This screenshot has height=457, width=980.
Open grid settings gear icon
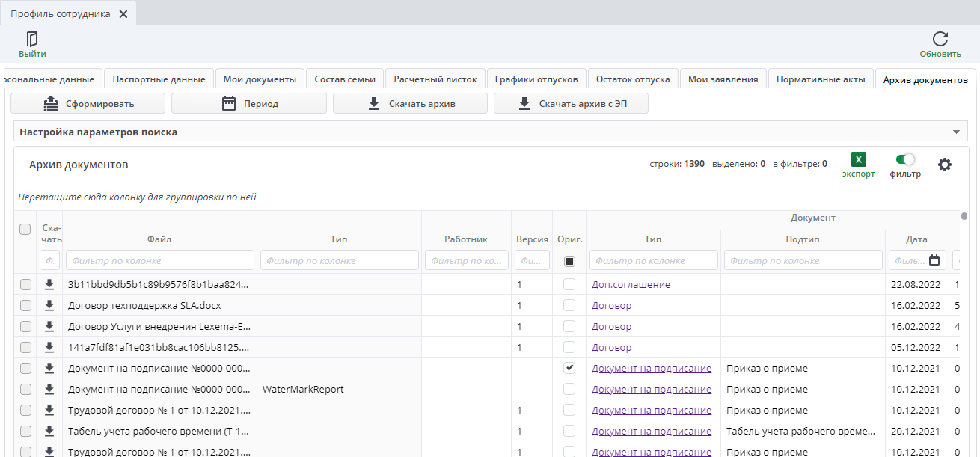[945, 165]
